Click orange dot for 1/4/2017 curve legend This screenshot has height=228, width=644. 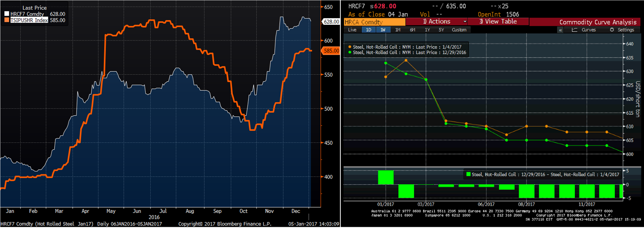[x=350, y=47]
